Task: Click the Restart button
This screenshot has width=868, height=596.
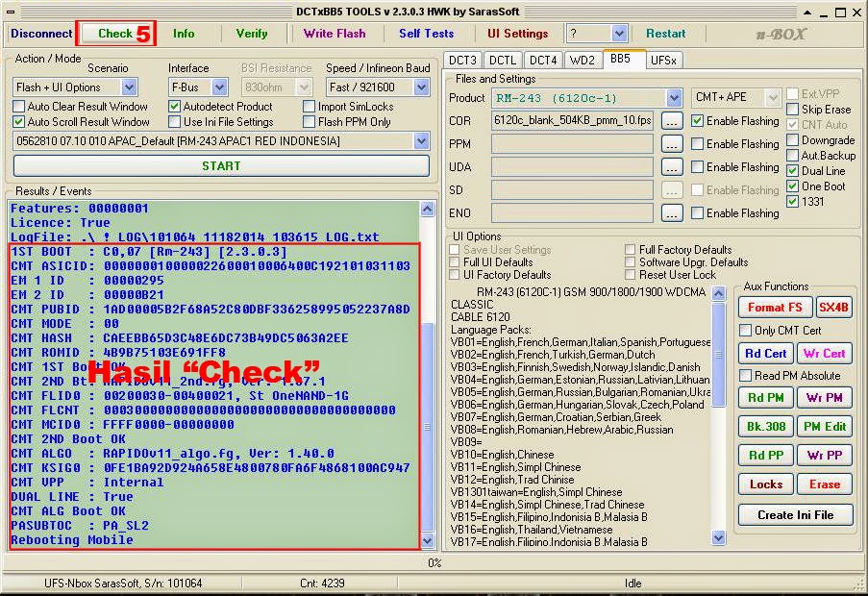Action: [665, 34]
